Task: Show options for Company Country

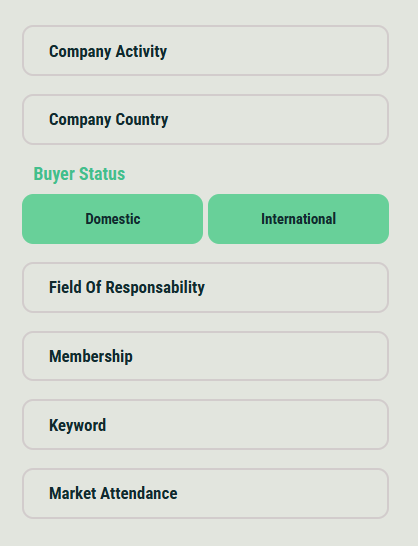Action: point(206,119)
